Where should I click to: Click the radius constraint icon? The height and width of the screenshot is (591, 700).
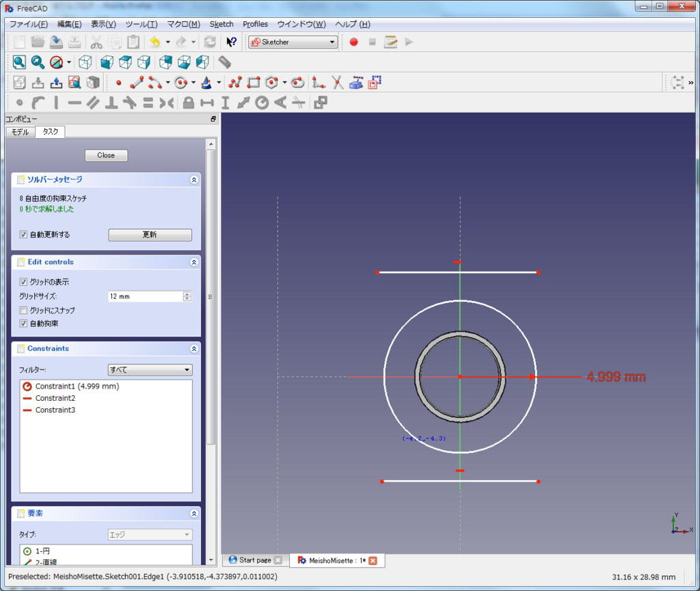pos(262,103)
